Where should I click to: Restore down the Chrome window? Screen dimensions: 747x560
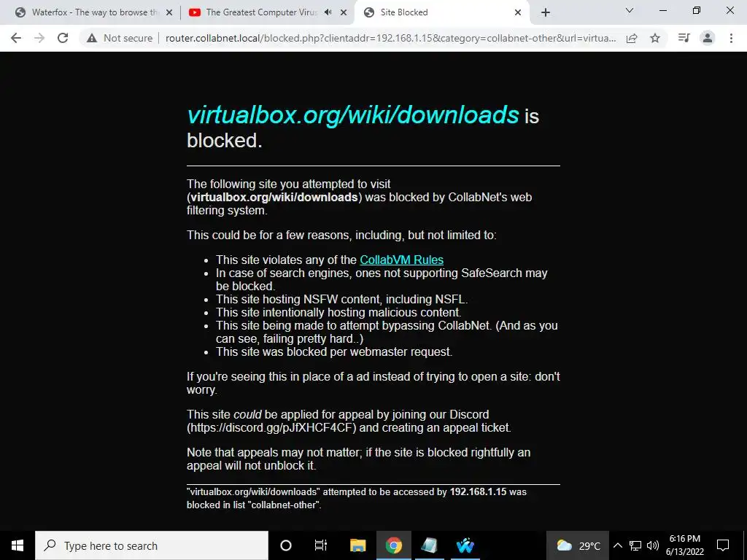697,10
